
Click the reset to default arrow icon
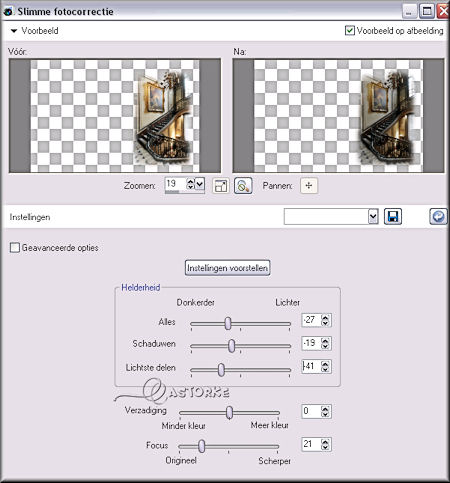[438, 217]
